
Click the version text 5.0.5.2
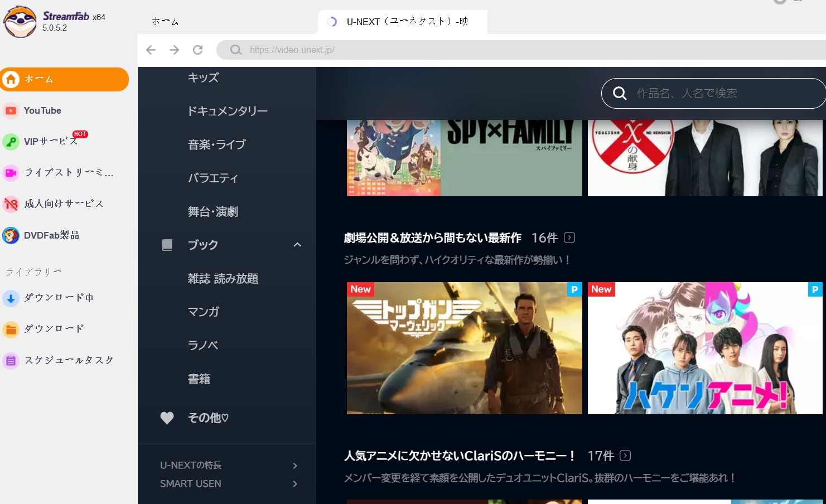pos(55,28)
